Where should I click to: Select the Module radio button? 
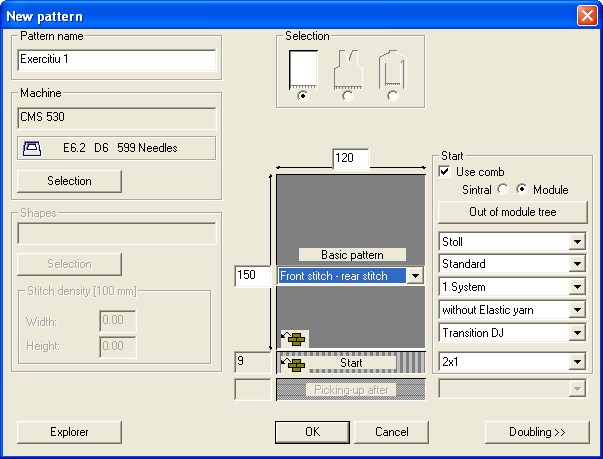(x=524, y=189)
